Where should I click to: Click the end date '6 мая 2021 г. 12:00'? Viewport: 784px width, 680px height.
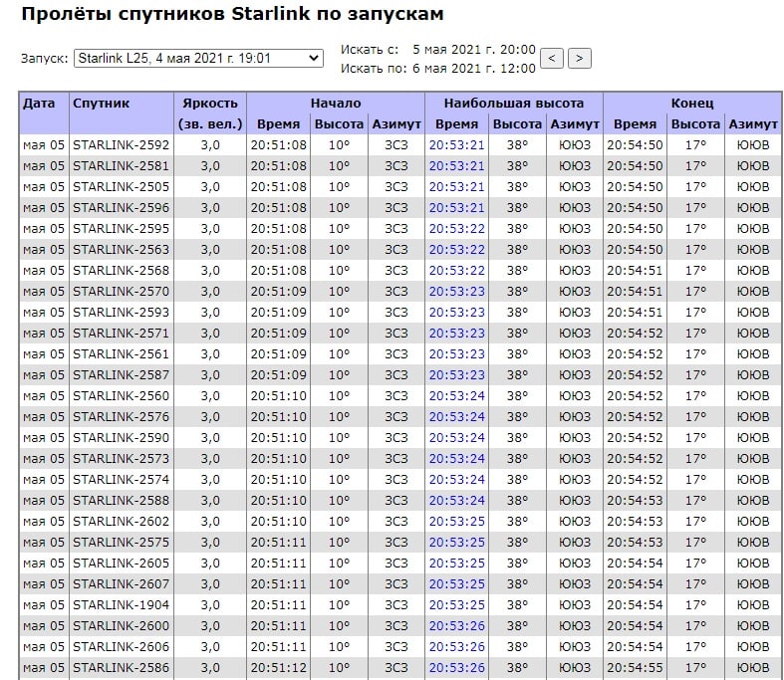[474, 68]
